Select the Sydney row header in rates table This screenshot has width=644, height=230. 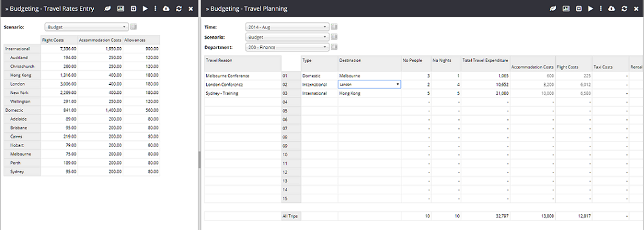22,172
